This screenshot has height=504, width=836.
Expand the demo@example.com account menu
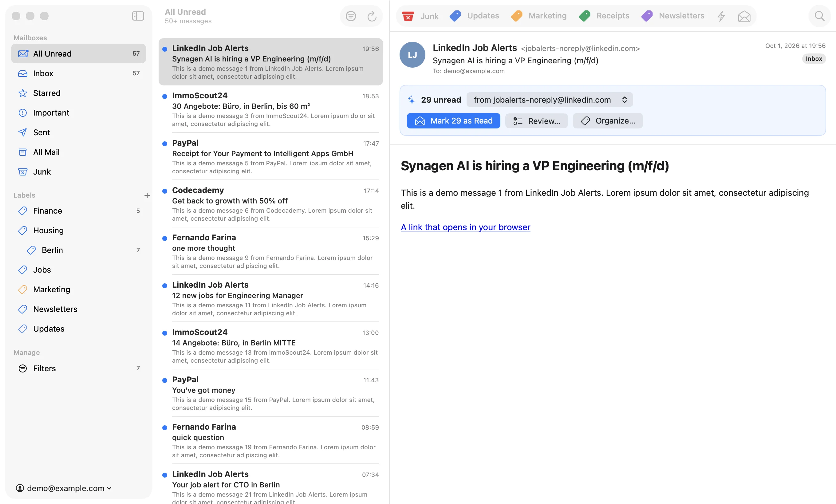(64, 488)
